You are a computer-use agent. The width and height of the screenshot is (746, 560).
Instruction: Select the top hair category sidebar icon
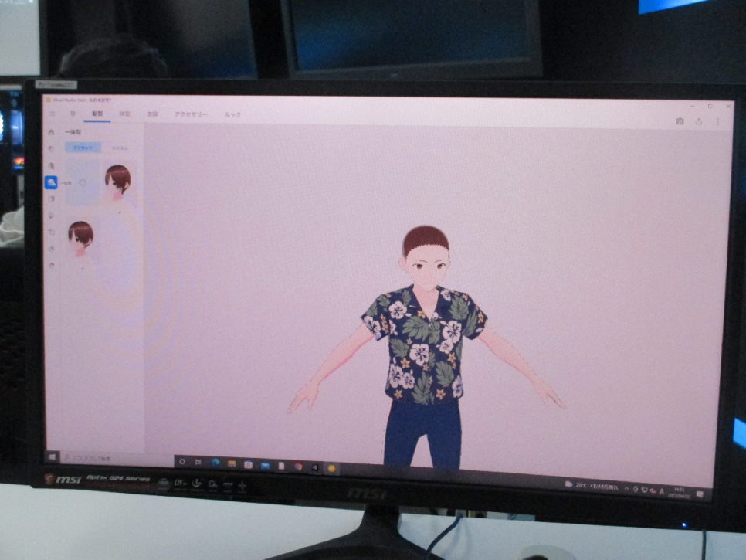pyautogui.click(x=51, y=148)
